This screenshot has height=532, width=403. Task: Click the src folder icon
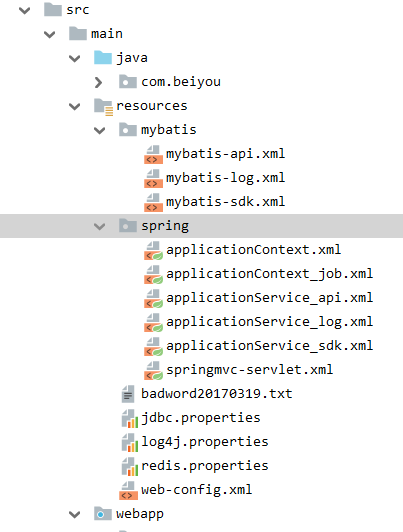53,9
